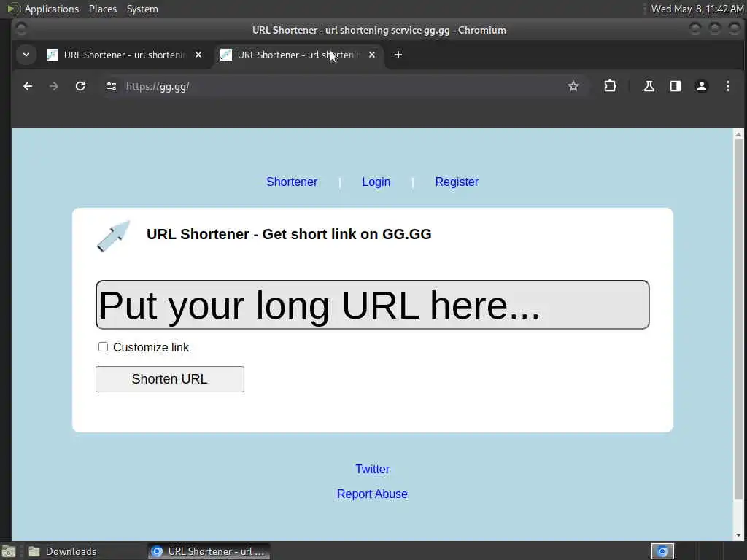This screenshot has width=747, height=560.
Task: Click the URL Shortener heading text
Action: [x=289, y=234]
